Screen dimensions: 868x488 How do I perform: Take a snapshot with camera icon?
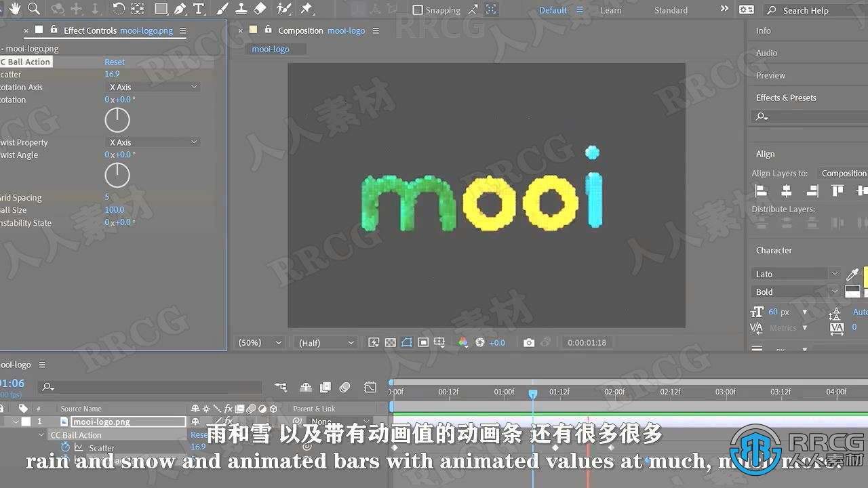click(x=529, y=343)
